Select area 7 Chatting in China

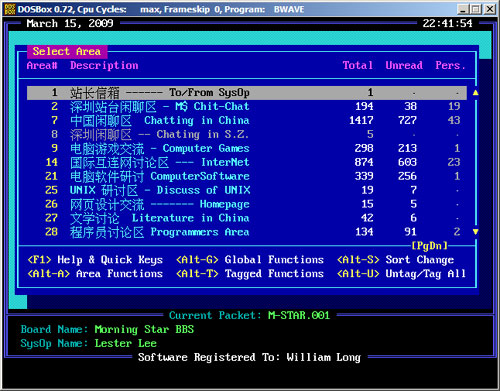click(x=247, y=121)
